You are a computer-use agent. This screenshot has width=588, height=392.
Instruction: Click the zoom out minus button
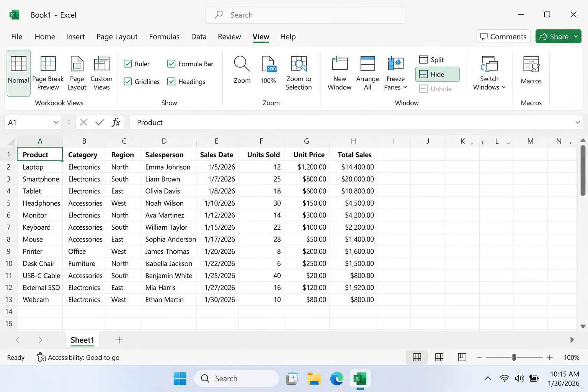point(479,357)
